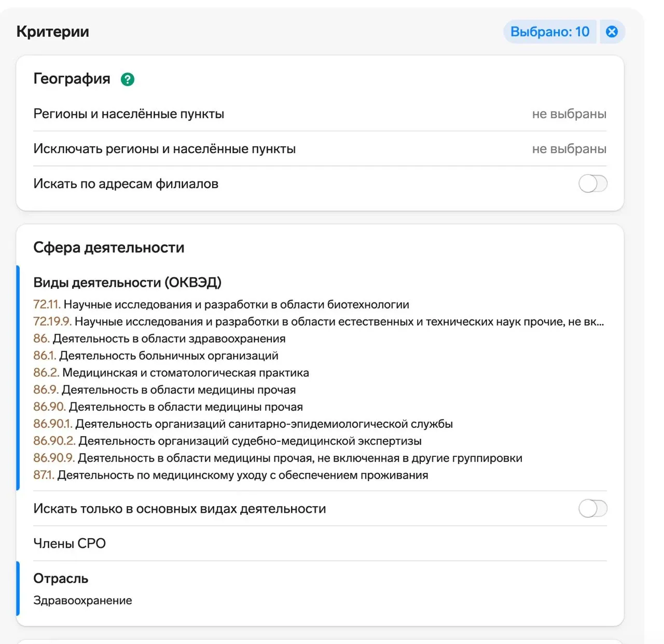The width and height of the screenshot is (664, 644).
Task: Click the 72.11 biotechnology research entry
Action: coord(221,305)
